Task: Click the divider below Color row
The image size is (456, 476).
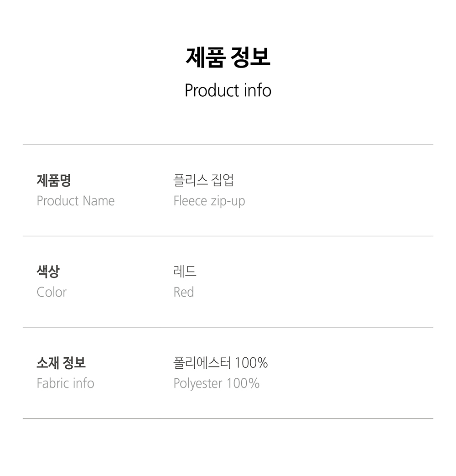Action: pyautogui.click(x=228, y=327)
